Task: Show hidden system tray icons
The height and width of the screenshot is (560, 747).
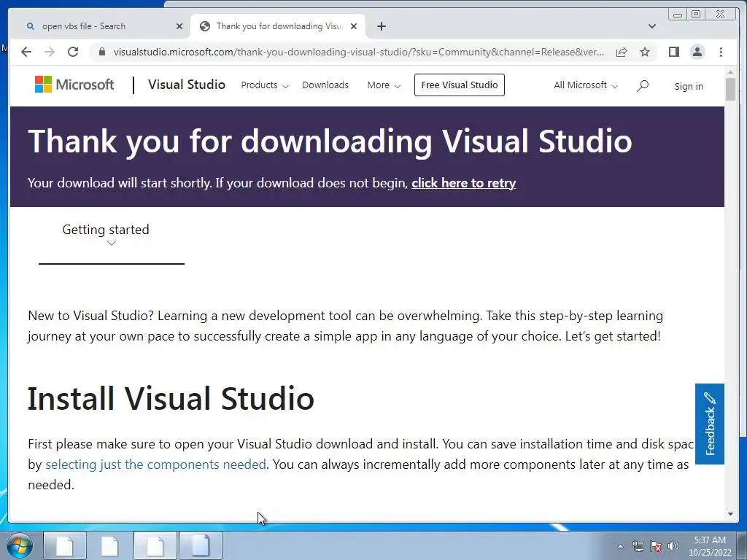Action: [x=620, y=547]
